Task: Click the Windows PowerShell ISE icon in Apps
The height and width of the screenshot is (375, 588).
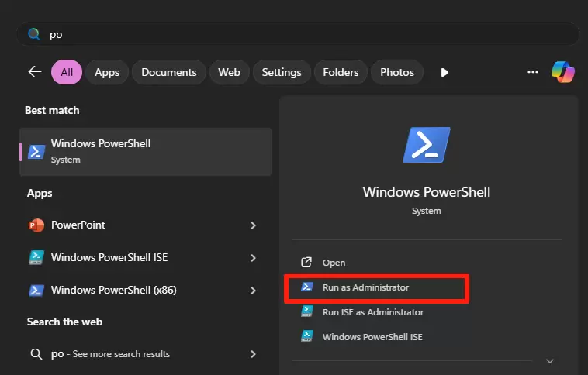Action: pos(36,258)
